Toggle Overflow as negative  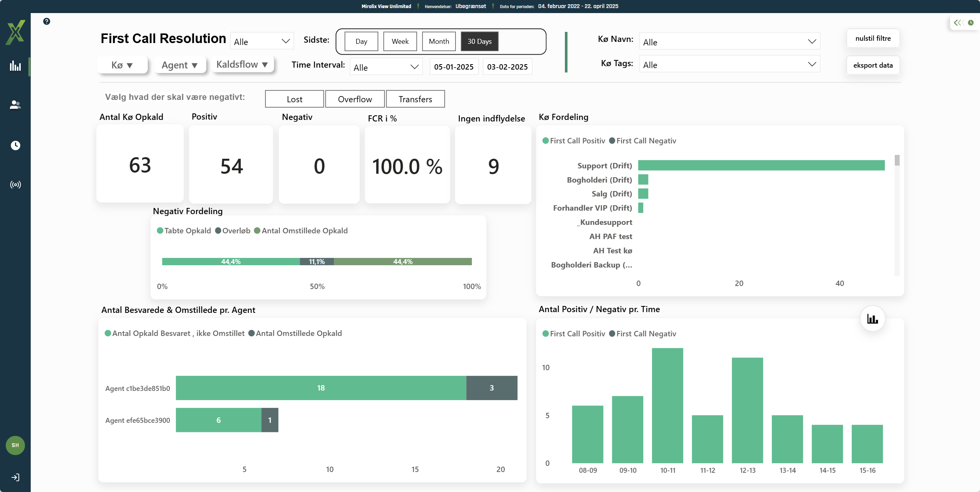355,99
